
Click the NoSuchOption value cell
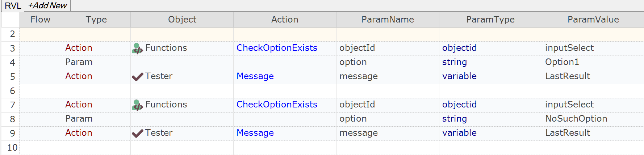(576, 119)
